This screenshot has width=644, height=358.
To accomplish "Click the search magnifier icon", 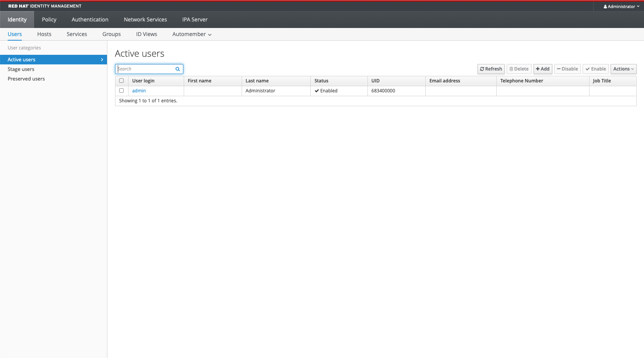I will click(x=178, y=69).
